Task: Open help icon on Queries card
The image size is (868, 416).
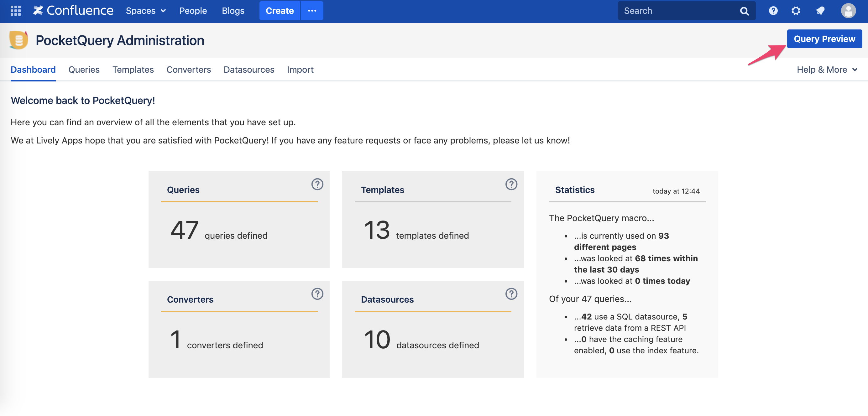Action: click(317, 184)
